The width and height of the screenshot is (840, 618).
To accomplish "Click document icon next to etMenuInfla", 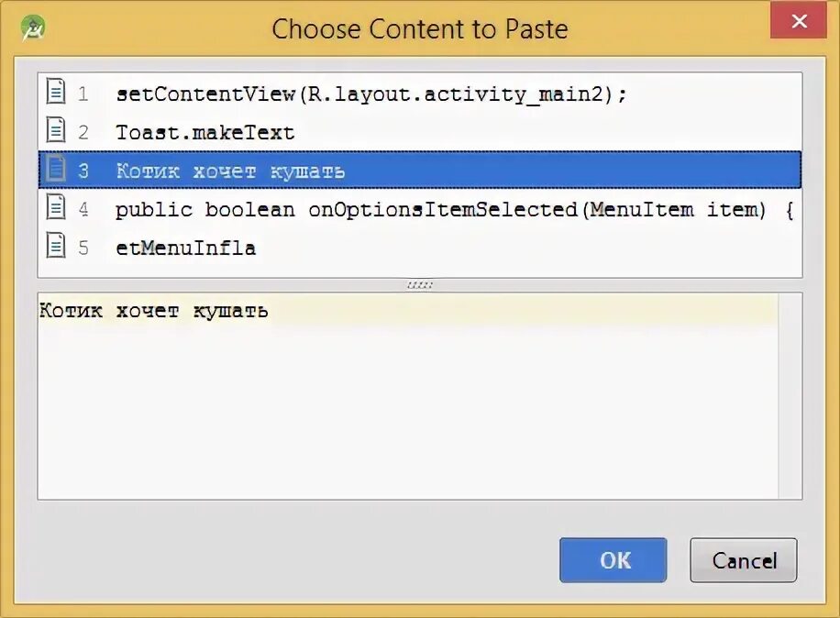I will 57,247.
